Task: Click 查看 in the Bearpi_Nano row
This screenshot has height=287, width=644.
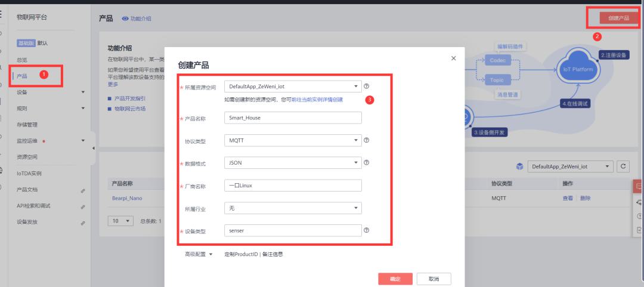Action: click(x=568, y=198)
